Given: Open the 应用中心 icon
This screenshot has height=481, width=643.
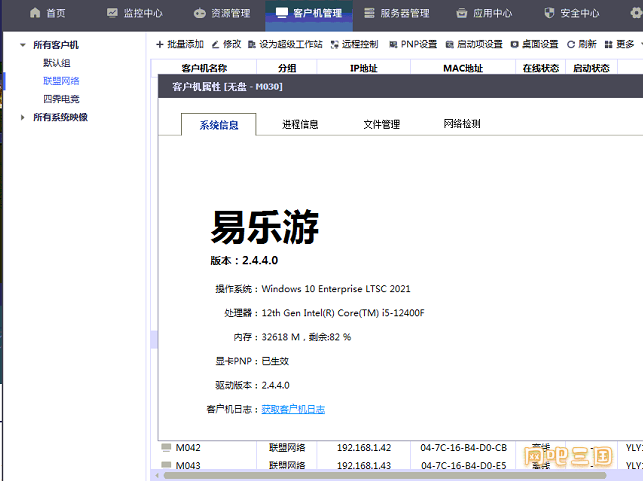Looking at the screenshot, I should tap(462, 13).
